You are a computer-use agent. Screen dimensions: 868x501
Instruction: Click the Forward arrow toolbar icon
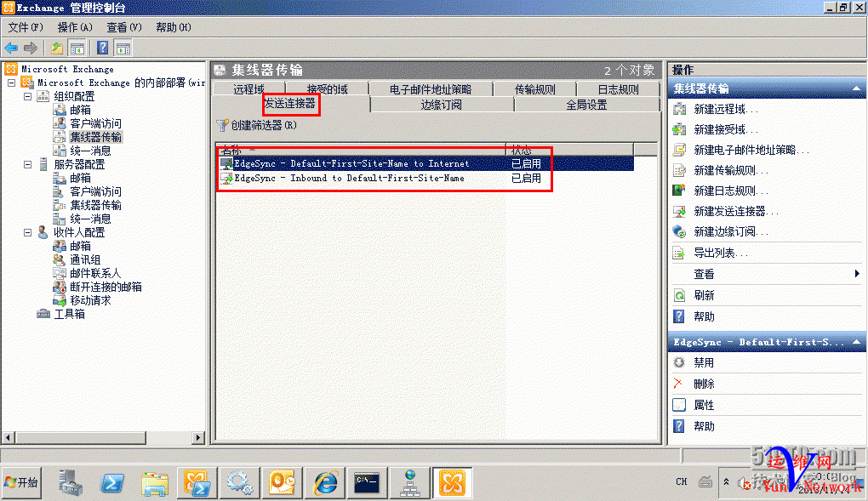click(x=31, y=48)
